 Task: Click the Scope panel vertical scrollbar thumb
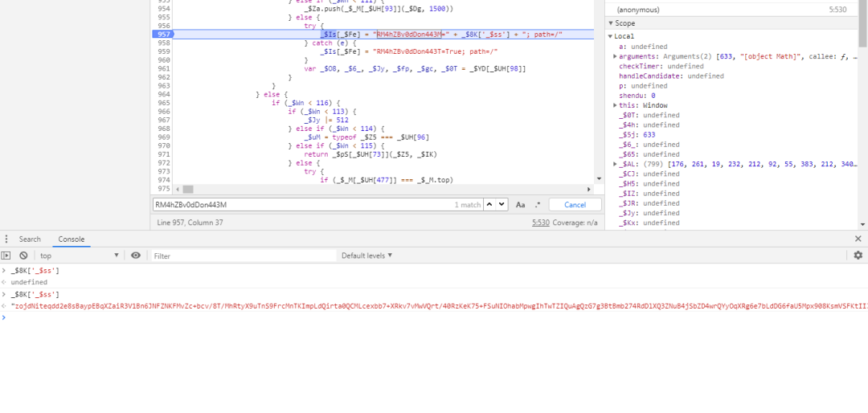point(863,23)
